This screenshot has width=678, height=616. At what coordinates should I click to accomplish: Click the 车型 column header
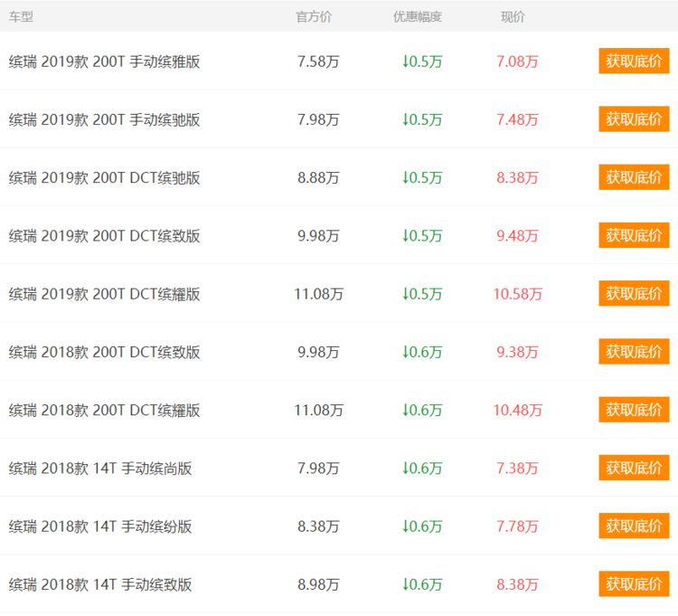click(21, 17)
